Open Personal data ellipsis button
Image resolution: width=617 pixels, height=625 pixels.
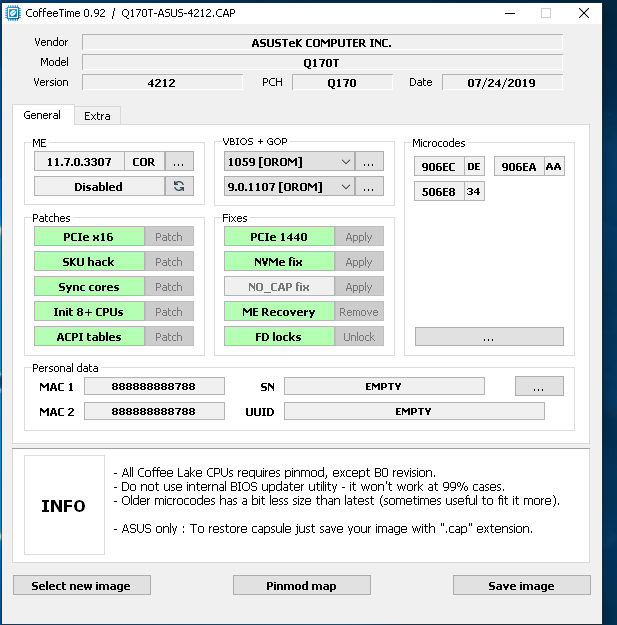539,386
